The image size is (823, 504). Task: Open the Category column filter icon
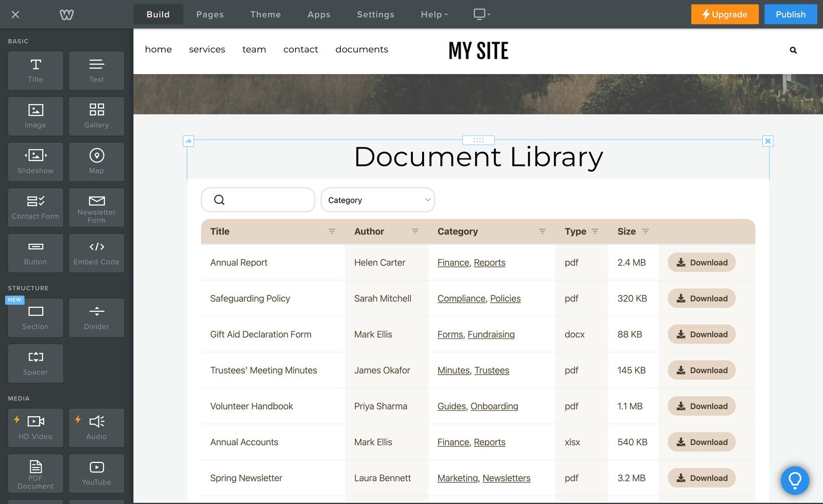[x=542, y=231]
